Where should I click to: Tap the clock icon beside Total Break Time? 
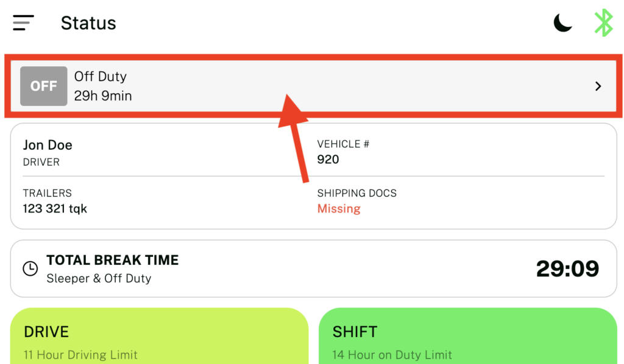point(30,268)
